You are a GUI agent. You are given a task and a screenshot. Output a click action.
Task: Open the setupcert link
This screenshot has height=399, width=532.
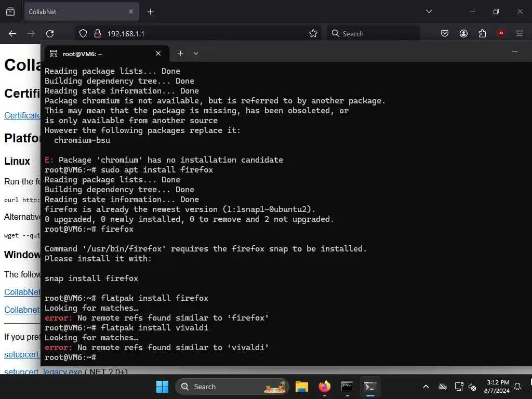click(x=22, y=354)
